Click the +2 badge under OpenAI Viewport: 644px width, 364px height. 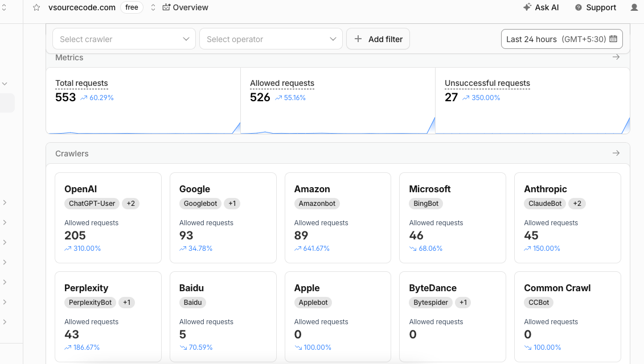point(130,204)
